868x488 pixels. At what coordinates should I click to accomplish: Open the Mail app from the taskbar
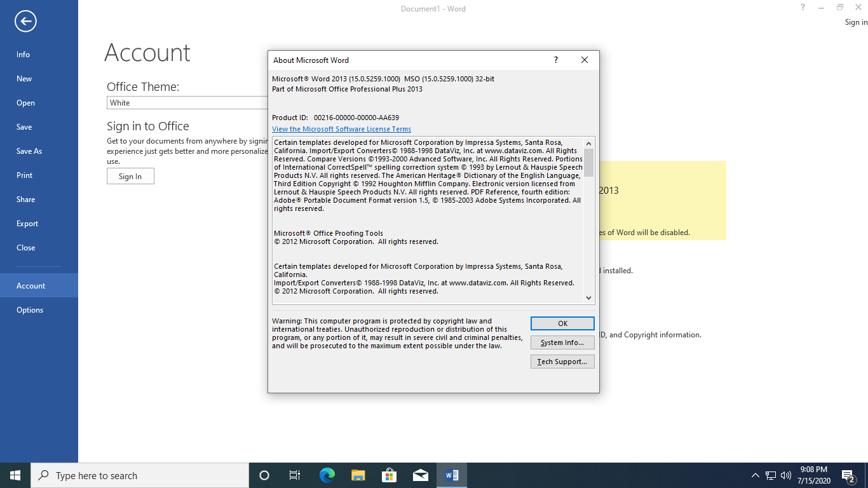click(x=421, y=475)
